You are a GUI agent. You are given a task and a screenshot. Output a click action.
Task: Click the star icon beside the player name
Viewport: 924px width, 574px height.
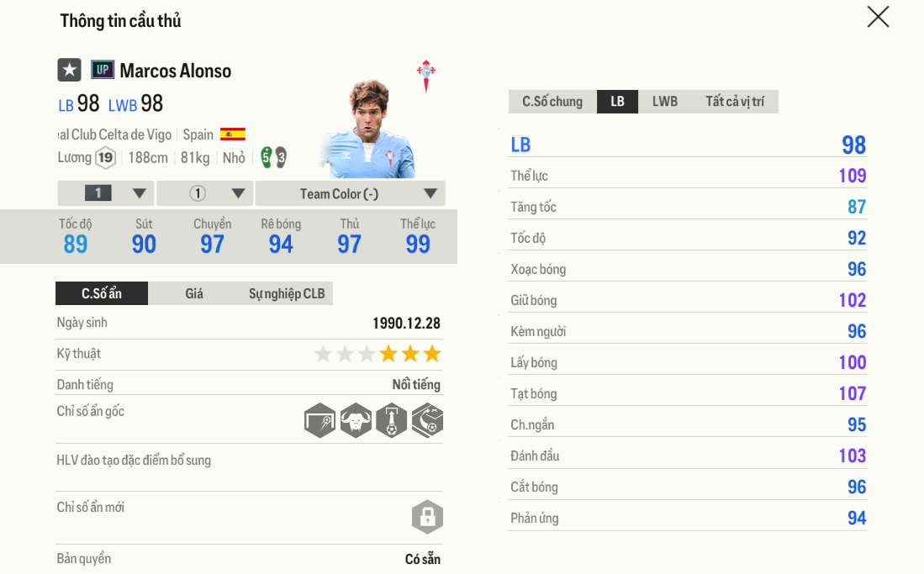(x=69, y=70)
